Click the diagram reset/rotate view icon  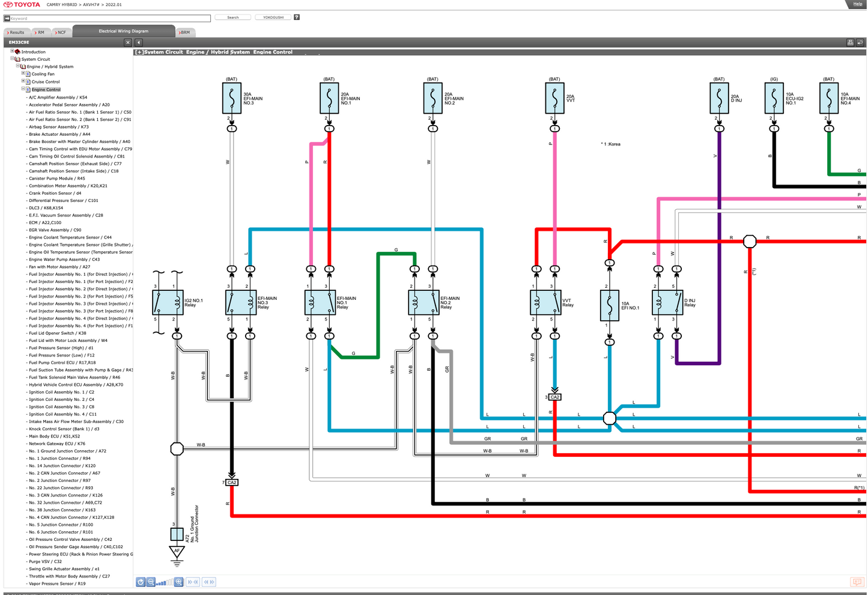click(x=141, y=582)
